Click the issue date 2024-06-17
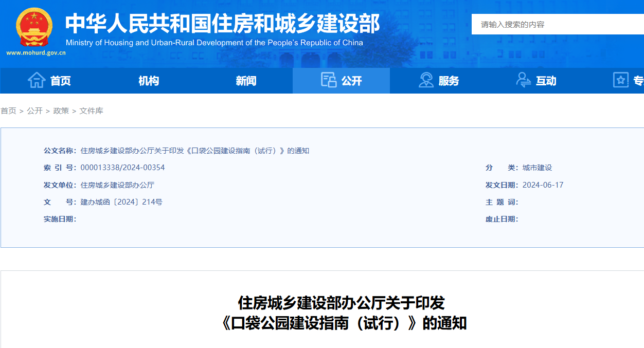644x348 pixels. 543,185
